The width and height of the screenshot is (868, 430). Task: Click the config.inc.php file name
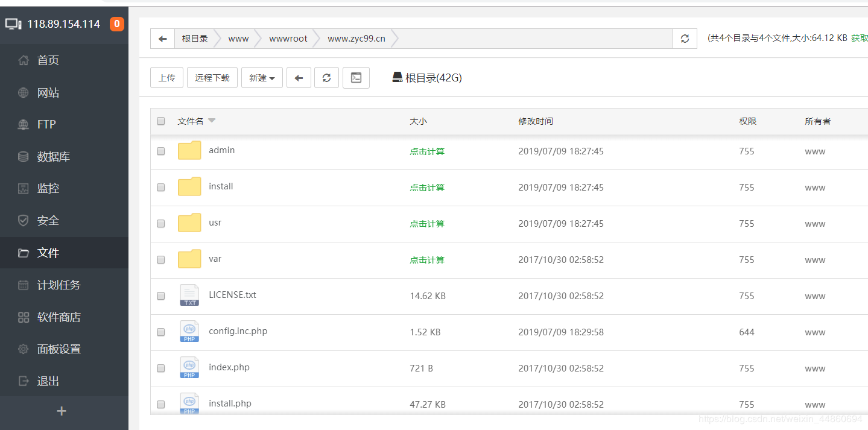pyautogui.click(x=238, y=331)
